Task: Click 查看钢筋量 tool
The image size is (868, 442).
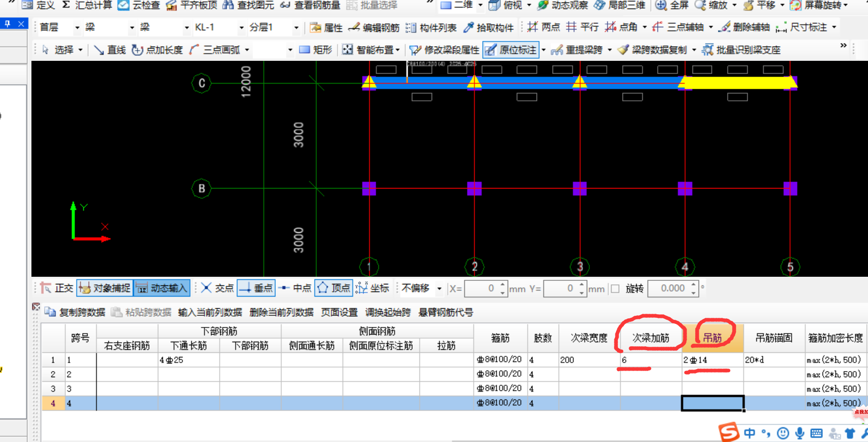Action: coord(310,5)
